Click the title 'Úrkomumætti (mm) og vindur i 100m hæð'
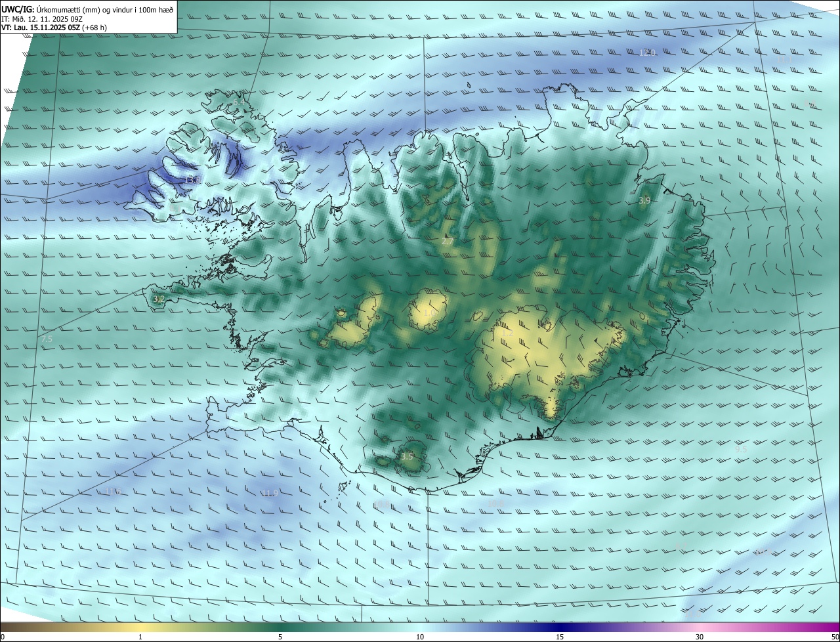840x642 pixels. tap(104, 9)
